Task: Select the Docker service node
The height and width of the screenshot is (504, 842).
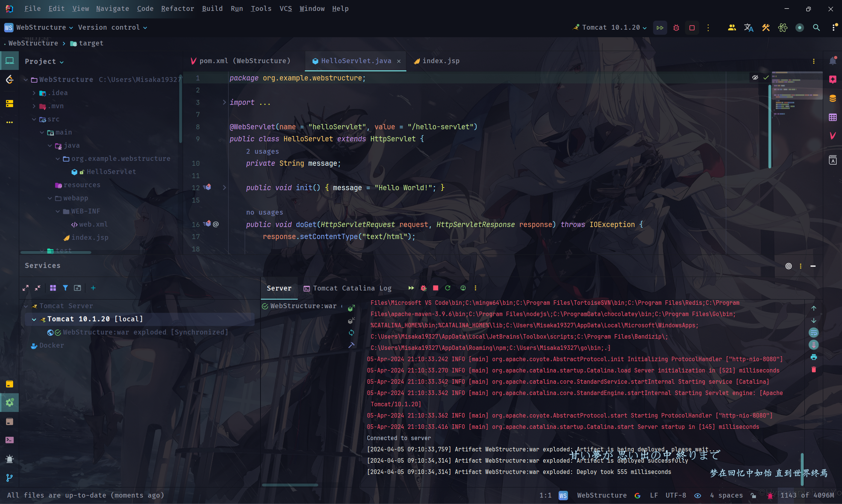Action: tap(48, 345)
